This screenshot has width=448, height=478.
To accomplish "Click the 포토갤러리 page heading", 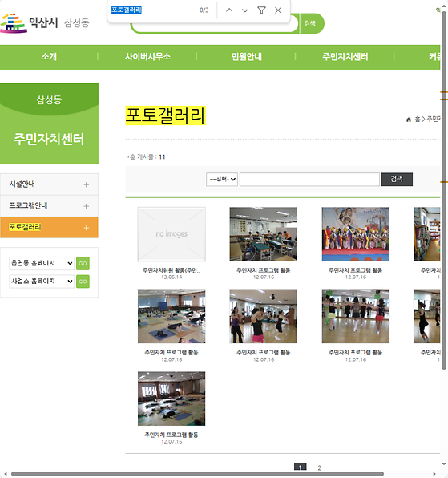I will (x=165, y=115).
